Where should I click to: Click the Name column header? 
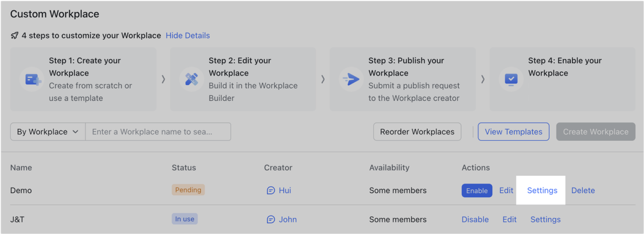click(21, 168)
